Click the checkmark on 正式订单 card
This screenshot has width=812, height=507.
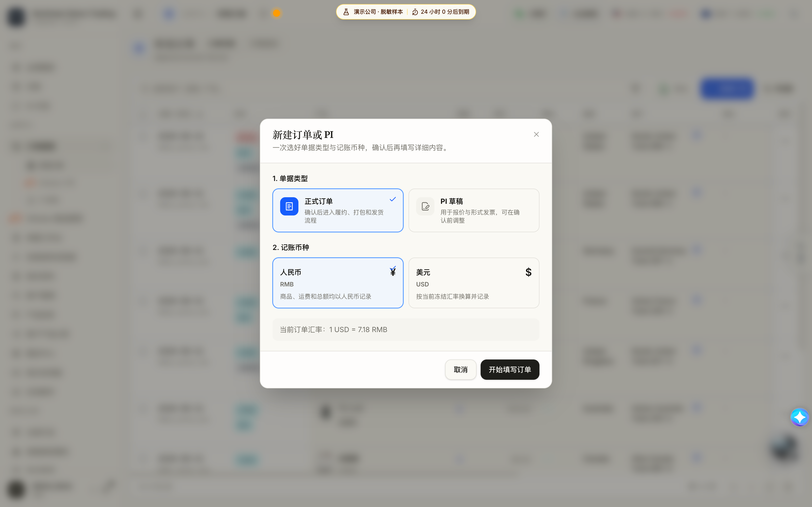(x=393, y=199)
